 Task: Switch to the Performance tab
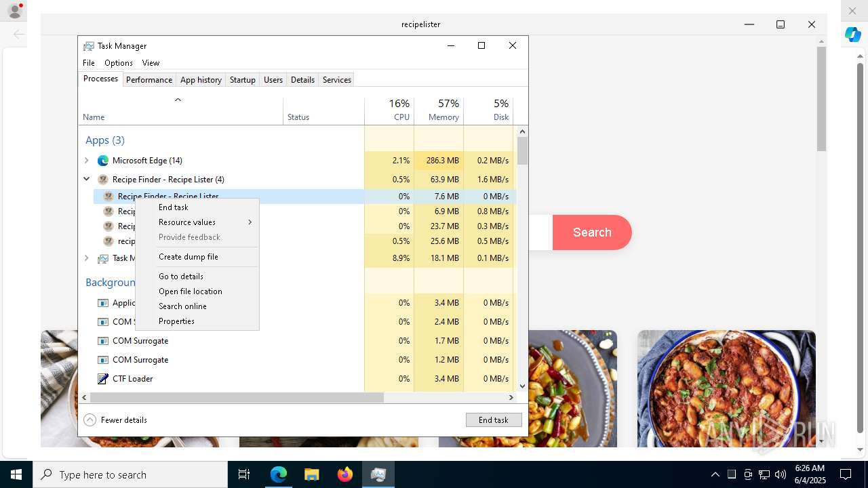(149, 80)
